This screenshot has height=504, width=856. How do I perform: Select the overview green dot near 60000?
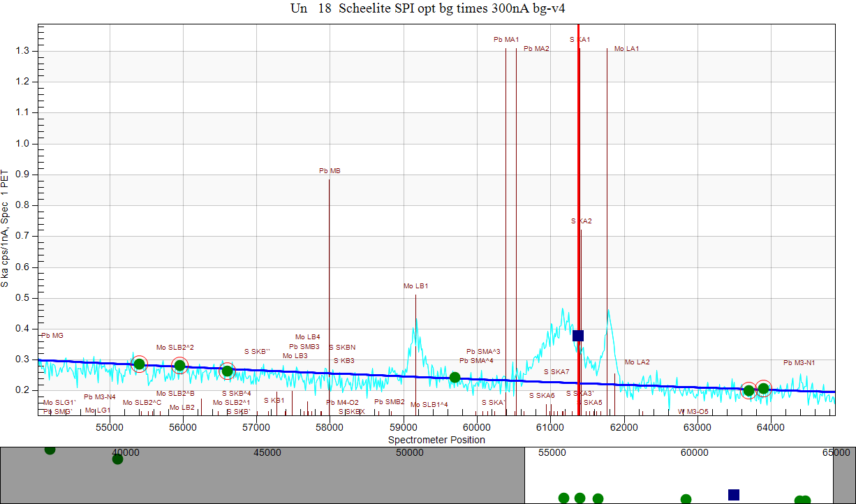(x=686, y=499)
